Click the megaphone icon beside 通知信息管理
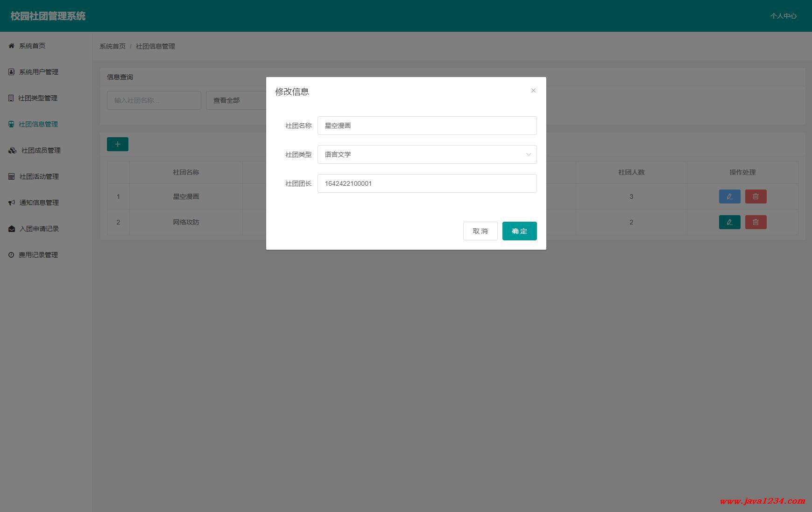 [12, 203]
